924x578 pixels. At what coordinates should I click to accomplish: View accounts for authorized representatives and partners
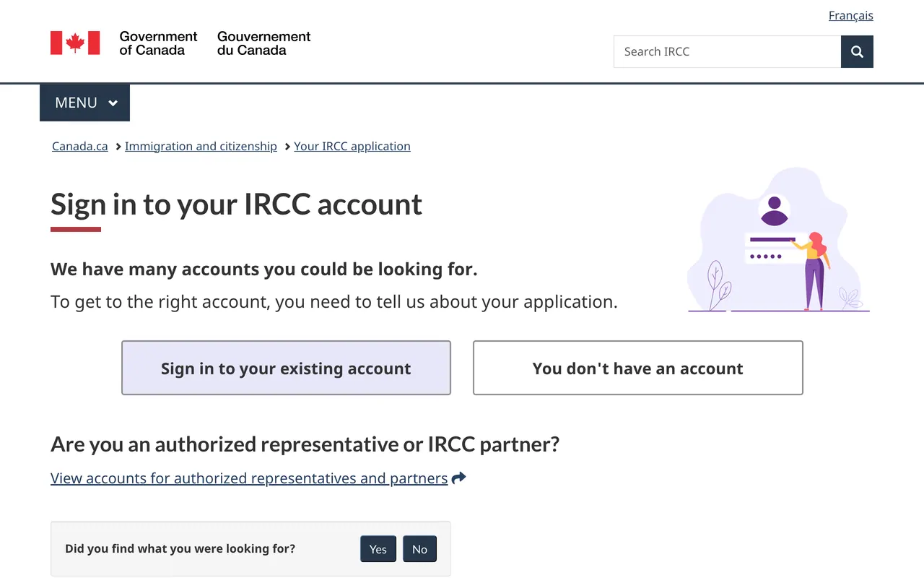[249, 478]
